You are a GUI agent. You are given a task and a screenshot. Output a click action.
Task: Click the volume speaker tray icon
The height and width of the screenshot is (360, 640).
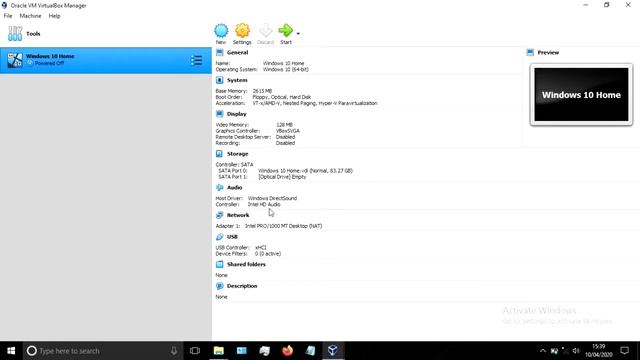click(576, 351)
